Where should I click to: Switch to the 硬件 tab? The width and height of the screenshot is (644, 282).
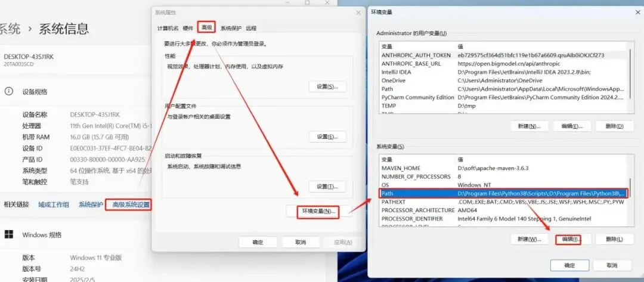click(x=188, y=29)
